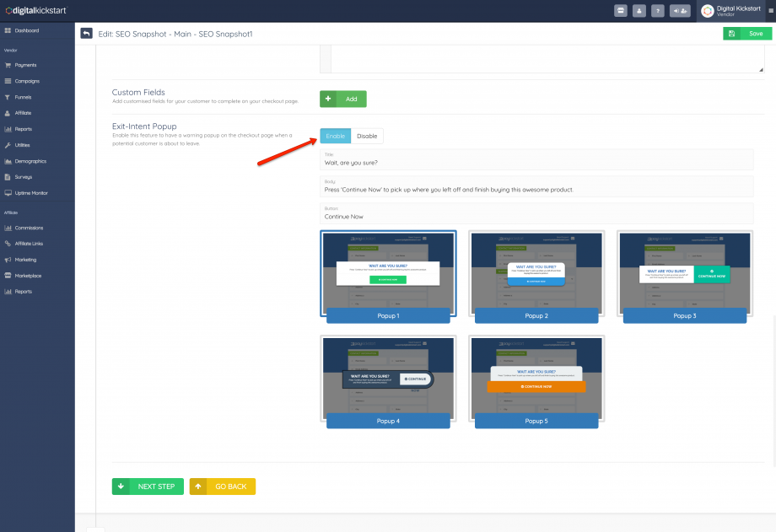Open the storefront icon in top bar
The width and height of the screenshot is (776, 532).
621,11
